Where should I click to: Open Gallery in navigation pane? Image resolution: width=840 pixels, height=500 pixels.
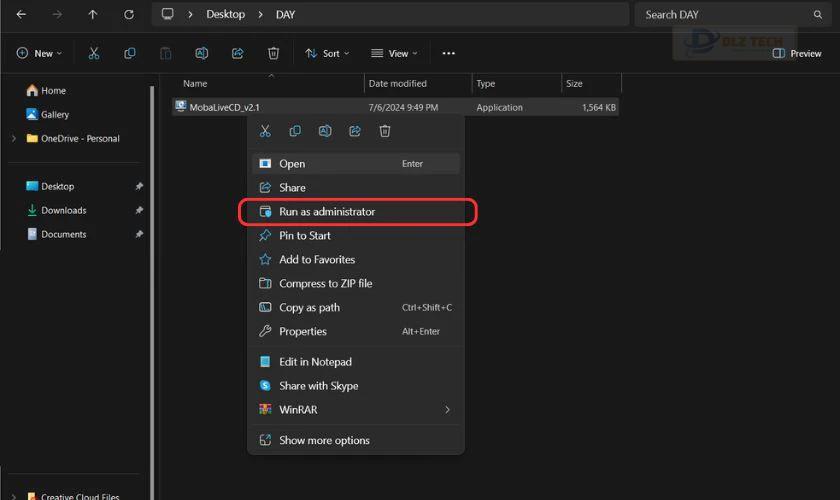(x=48, y=114)
